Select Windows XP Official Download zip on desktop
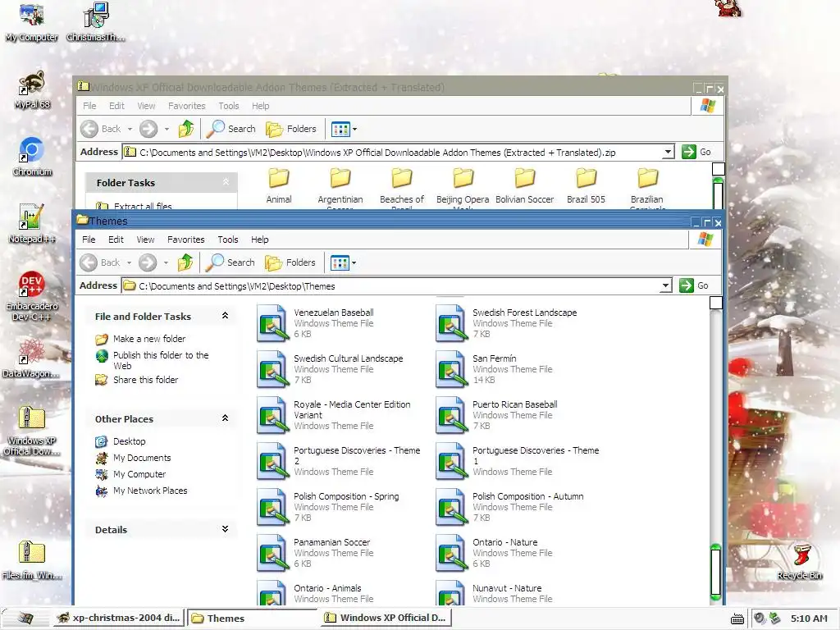 coord(31,430)
